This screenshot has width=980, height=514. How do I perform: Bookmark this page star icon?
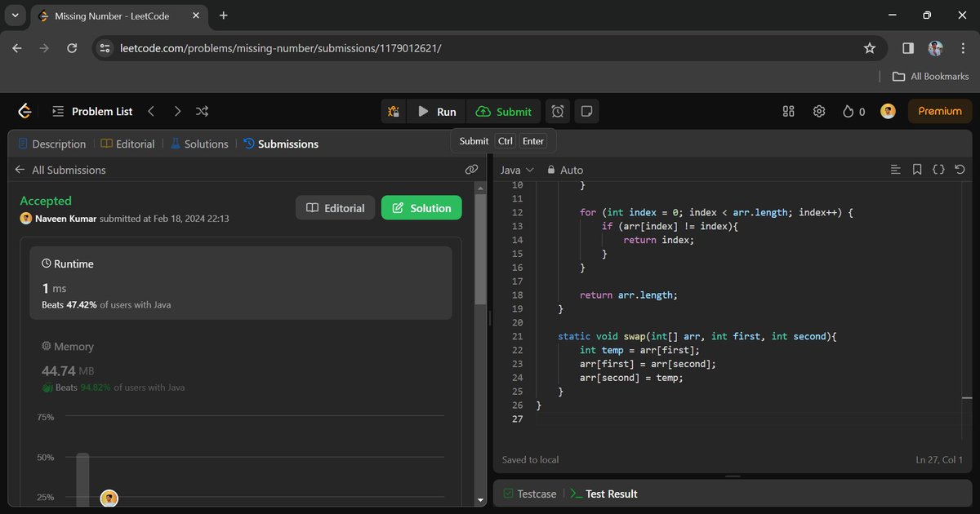pyautogui.click(x=870, y=48)
